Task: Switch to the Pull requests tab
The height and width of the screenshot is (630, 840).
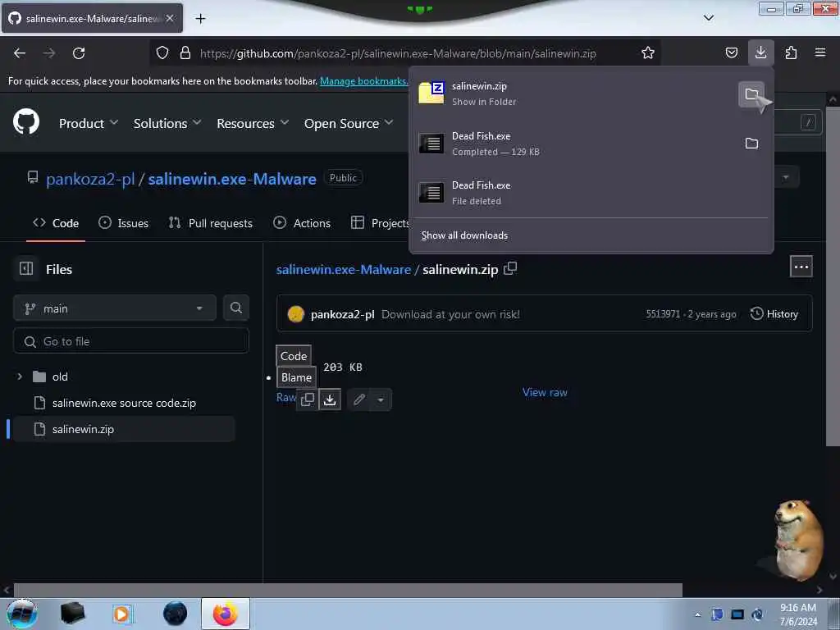Action: click(211, 223)
